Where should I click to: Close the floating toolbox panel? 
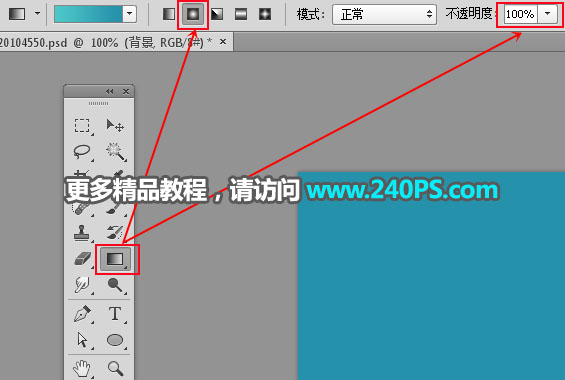click(x=126, y=91)
